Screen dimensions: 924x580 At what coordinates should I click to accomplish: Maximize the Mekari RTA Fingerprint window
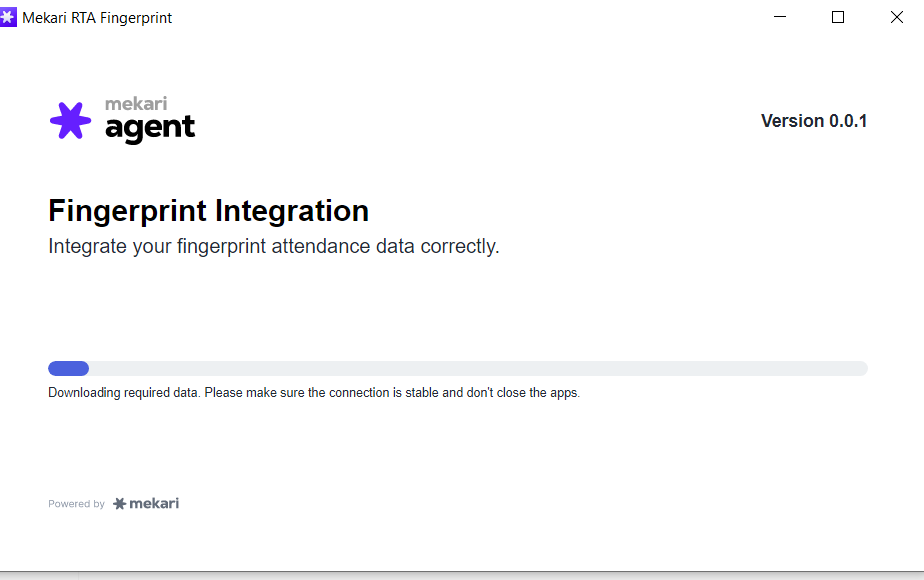click(x=838, y=17)
